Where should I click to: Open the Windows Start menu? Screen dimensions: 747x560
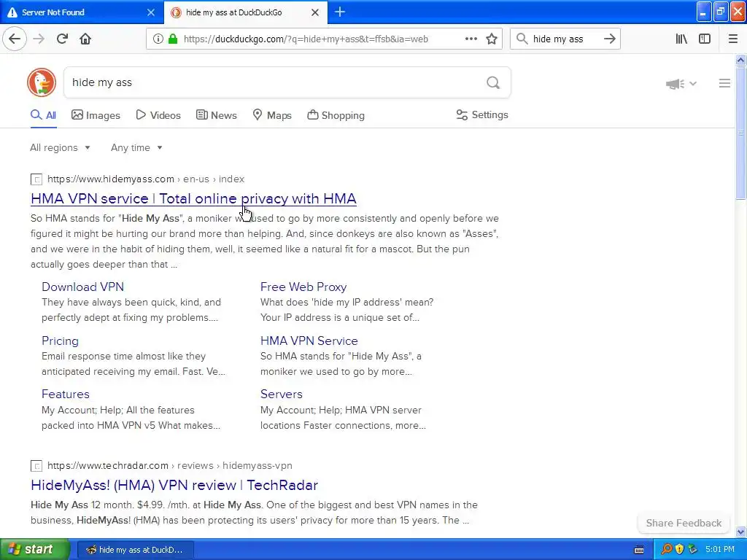35,550
